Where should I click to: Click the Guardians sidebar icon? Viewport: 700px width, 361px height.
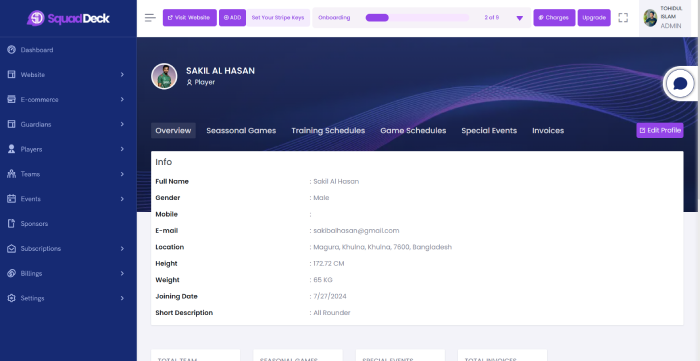click(x=12, y=124)
